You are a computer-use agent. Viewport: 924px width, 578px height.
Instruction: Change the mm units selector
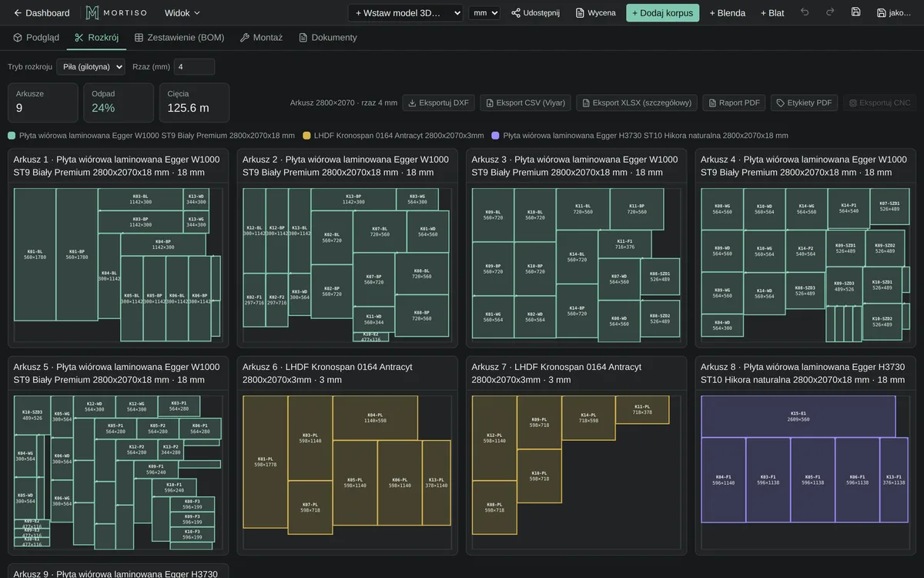point(484,13)
